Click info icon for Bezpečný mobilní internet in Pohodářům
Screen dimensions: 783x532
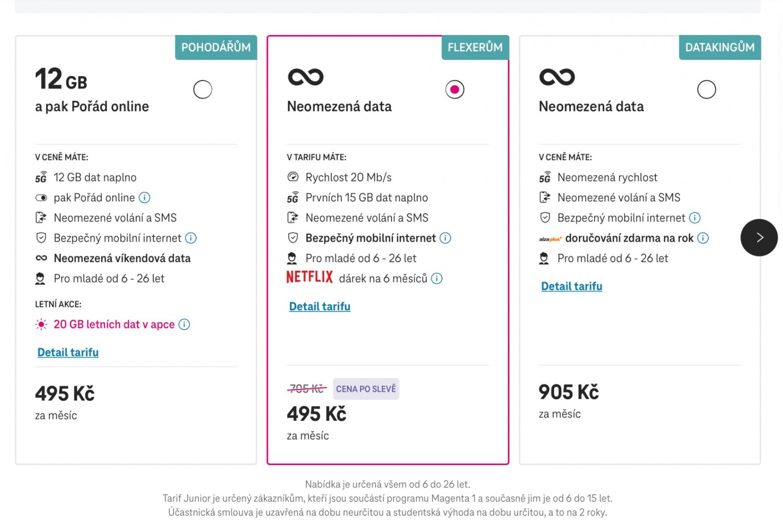(x=191, y=238)
